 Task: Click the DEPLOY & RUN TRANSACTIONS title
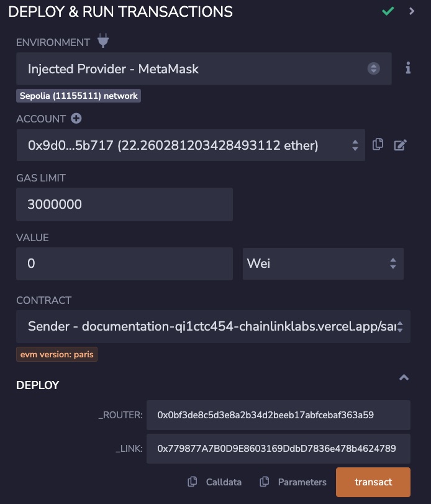[x=120, y=12]
